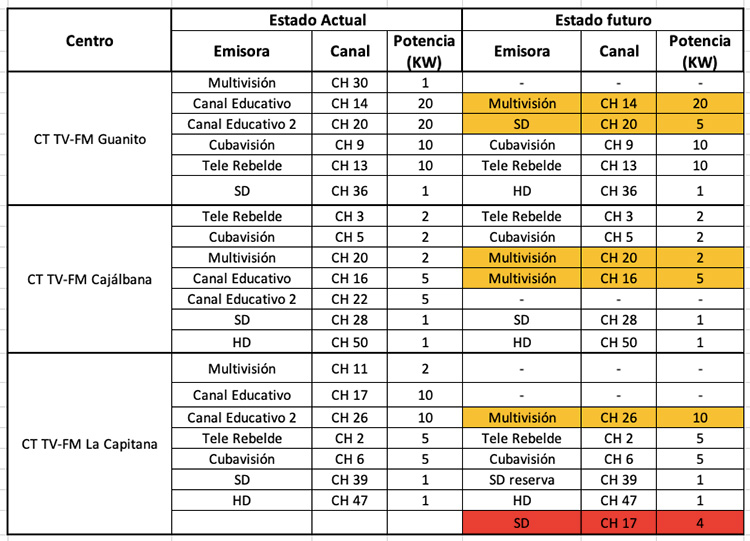The image size is (750, 541).
Task: Select the red cell containing 4
Action: tap(700, 522)
